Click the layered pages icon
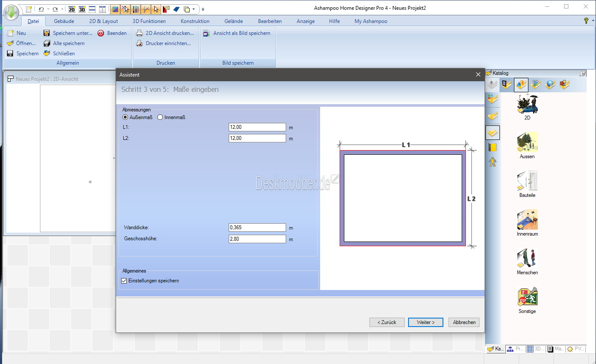Screen dimensions: 596x364 click(187, 9)
